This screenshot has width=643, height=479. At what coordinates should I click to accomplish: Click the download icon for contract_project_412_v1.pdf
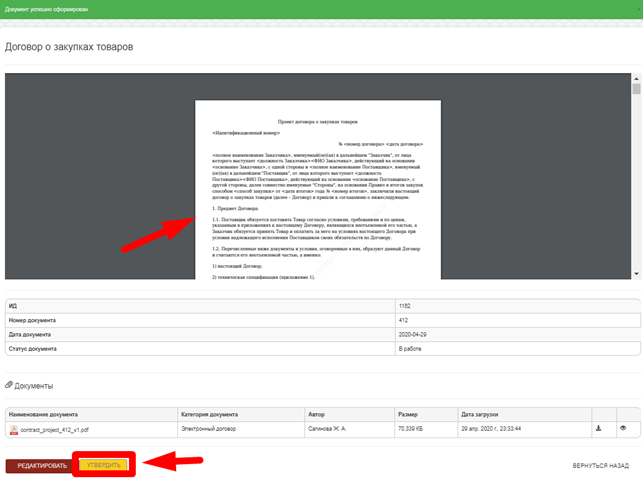click(x=599, y=428)
